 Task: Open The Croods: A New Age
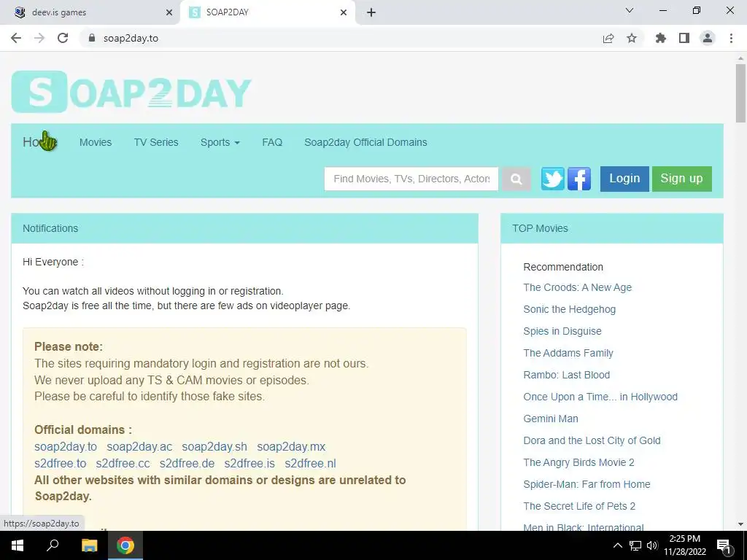[x=578, y=287]
